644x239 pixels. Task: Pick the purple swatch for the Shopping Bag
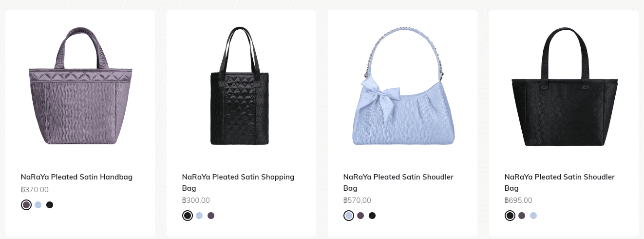tap(211, 216)
